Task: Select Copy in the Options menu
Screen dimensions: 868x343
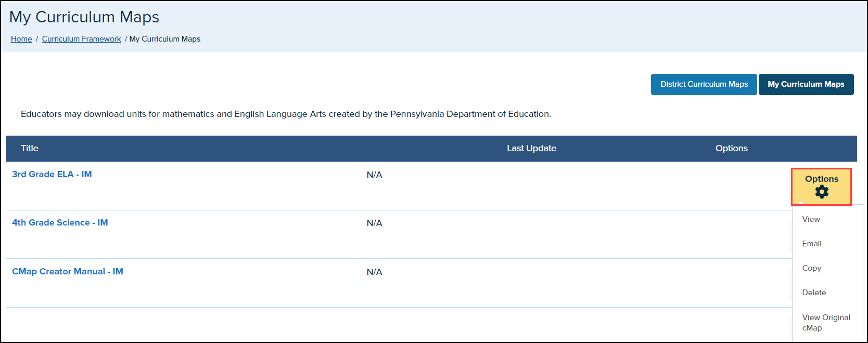Action: point(811,268)
